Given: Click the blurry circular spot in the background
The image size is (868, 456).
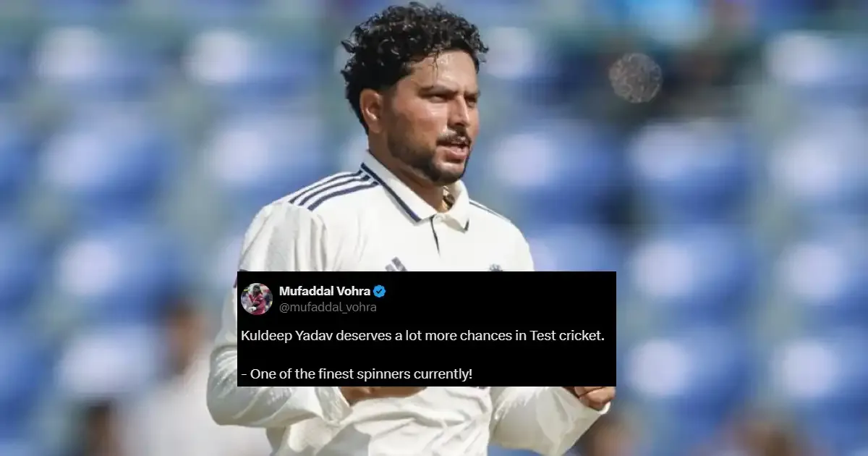Looking at the screenshot, I should (635, 77).
